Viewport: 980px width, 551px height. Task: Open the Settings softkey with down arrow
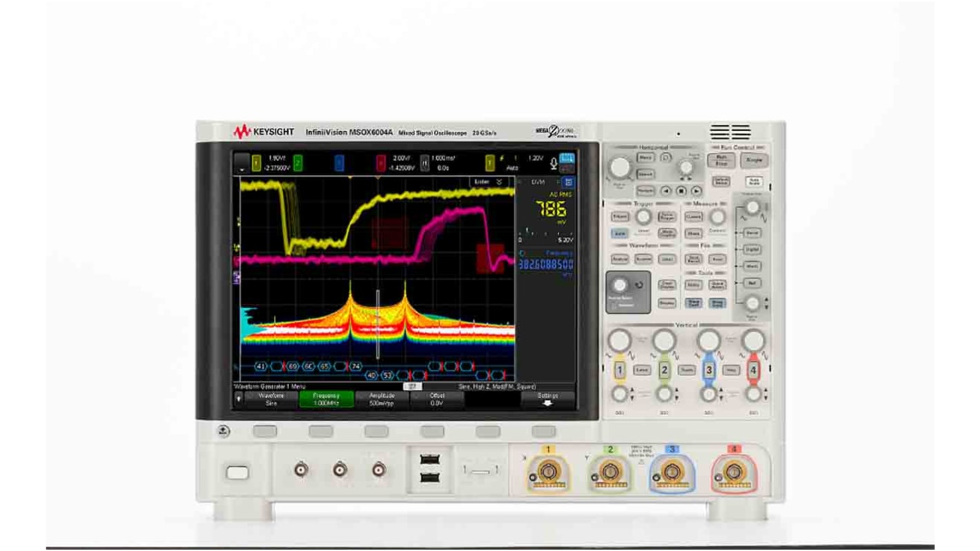547,399
